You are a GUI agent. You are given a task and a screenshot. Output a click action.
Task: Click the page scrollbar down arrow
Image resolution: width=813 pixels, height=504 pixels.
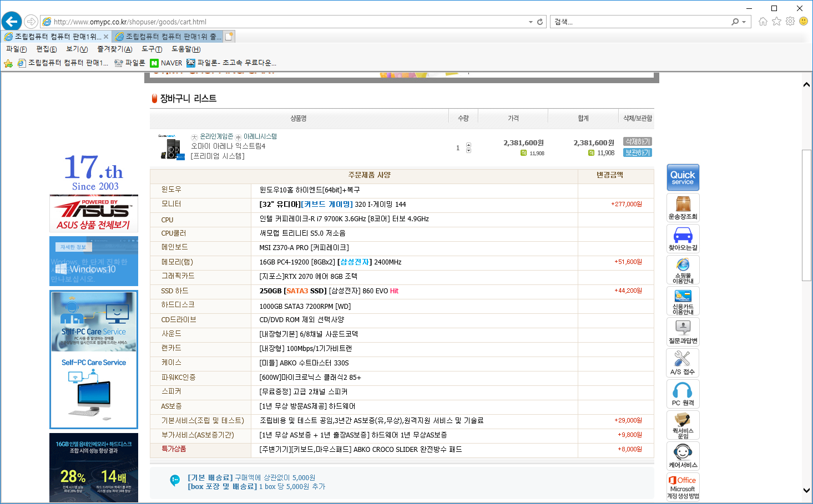click(x=806, y=490)
